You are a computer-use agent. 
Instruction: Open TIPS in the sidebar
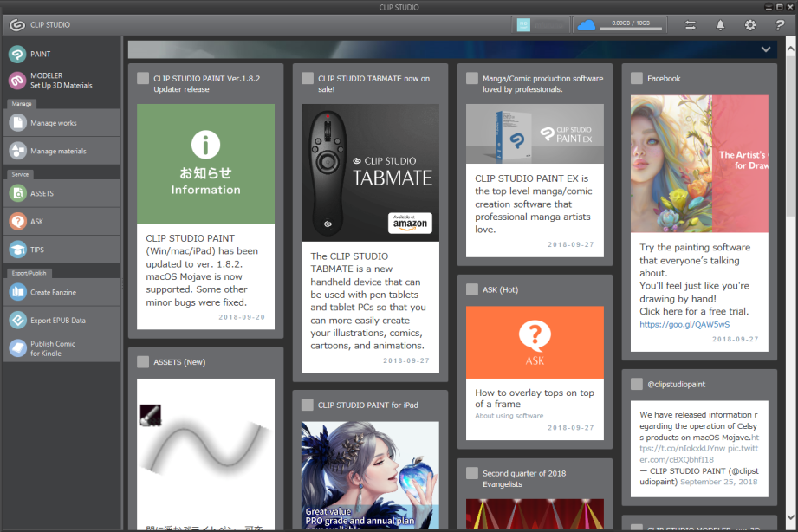tap(62, 250)
